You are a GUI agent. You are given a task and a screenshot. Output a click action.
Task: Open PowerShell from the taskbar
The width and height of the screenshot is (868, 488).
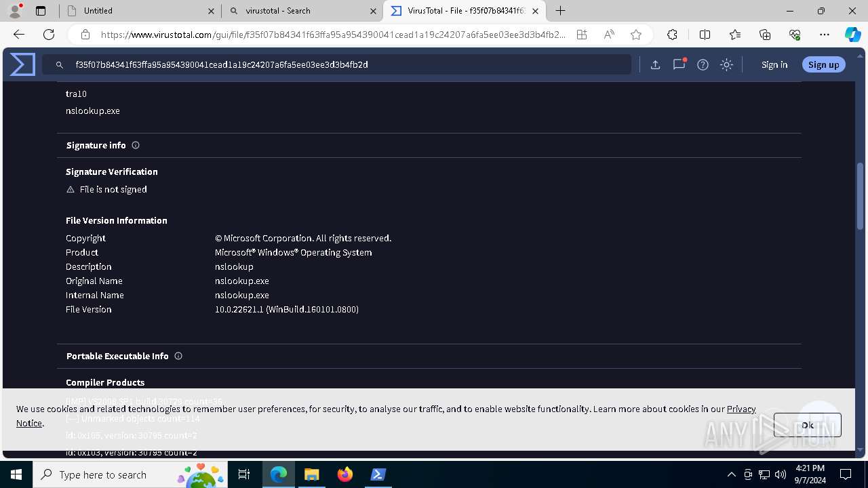[x=378, y=474]
